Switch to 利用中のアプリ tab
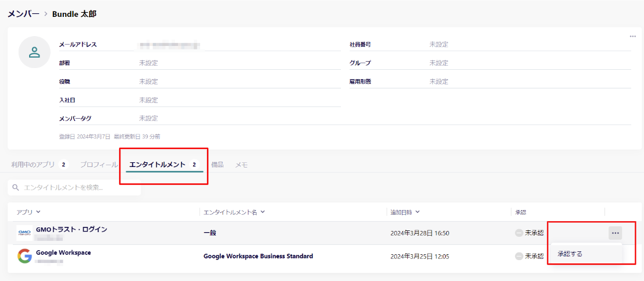Viewport: 644px width, 281px height. [33, 165]
